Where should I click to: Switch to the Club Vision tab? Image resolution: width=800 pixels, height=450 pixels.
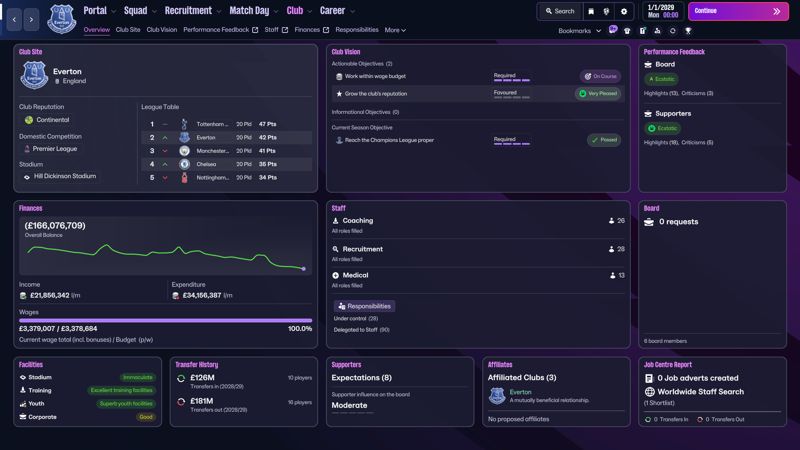[162, 30]
